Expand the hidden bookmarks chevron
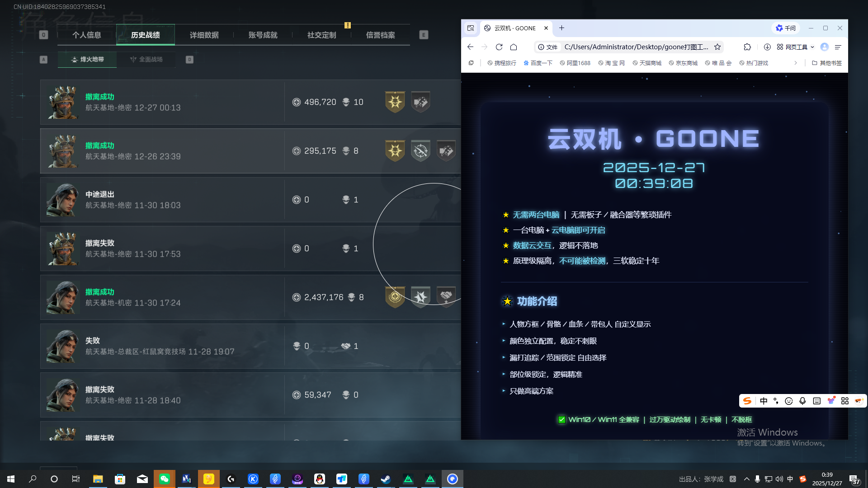This screenshot has width=868, height=488. [x=796, y=63]
